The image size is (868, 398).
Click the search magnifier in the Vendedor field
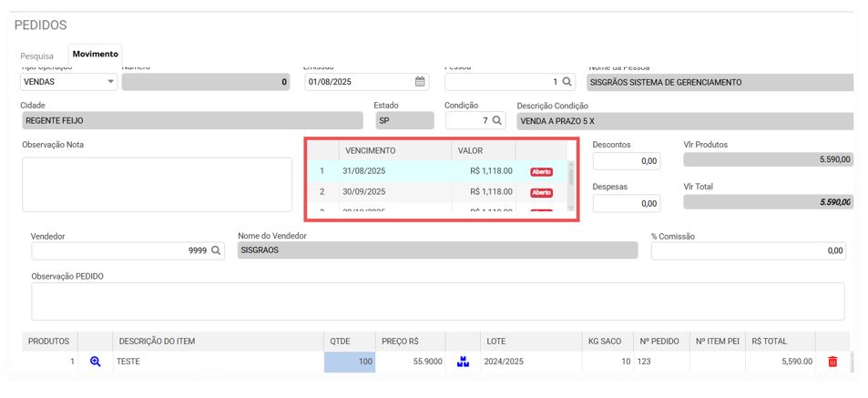tap(217, 250)
